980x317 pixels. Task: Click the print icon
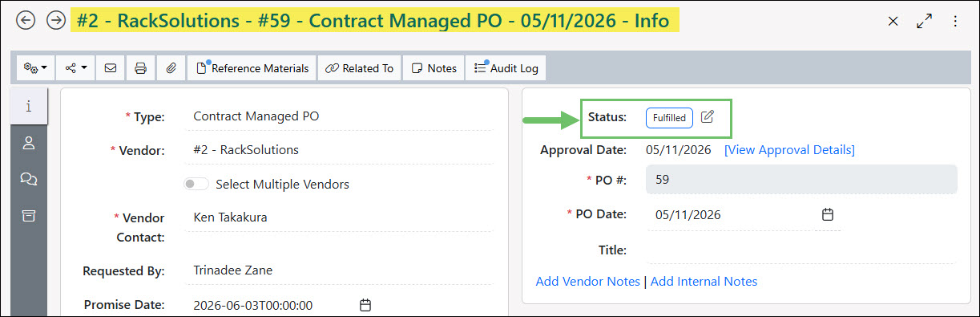[140, 68]
